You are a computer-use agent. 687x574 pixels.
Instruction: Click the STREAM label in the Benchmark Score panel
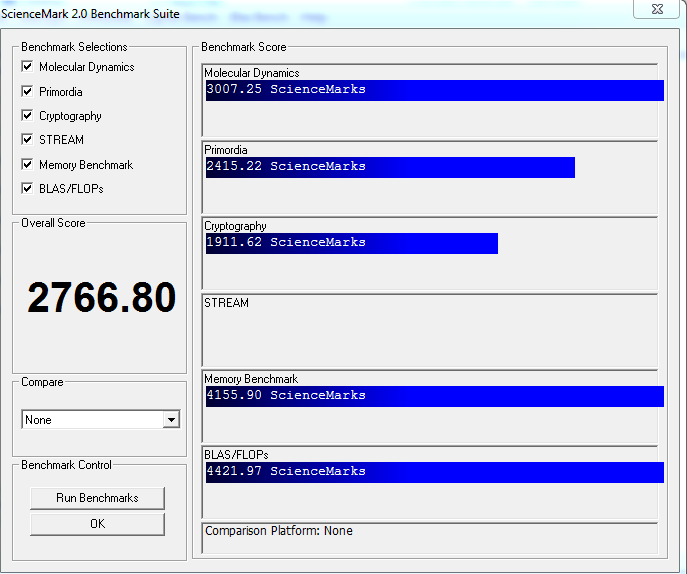coord(227,303)
